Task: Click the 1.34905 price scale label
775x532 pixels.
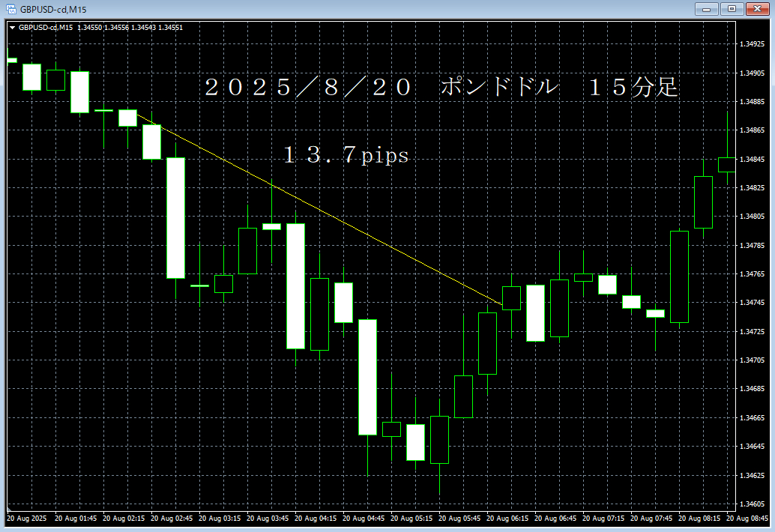Action: coord(752,73)
